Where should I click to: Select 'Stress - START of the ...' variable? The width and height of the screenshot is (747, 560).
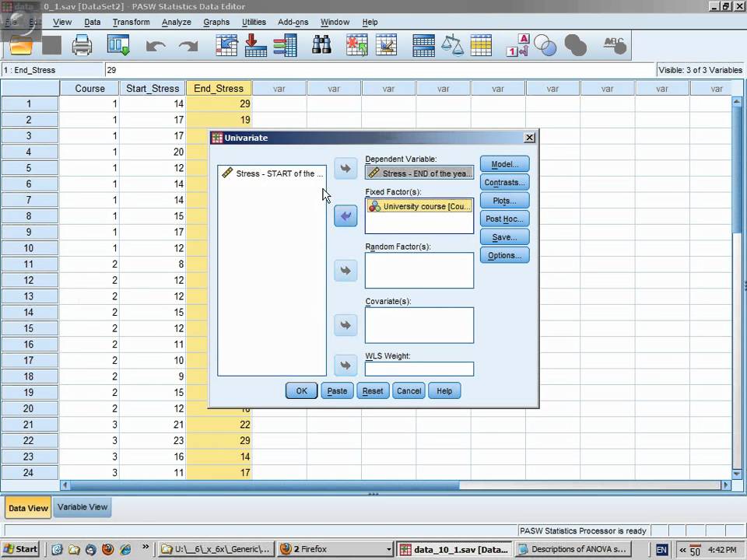click(x=272, y=173)
